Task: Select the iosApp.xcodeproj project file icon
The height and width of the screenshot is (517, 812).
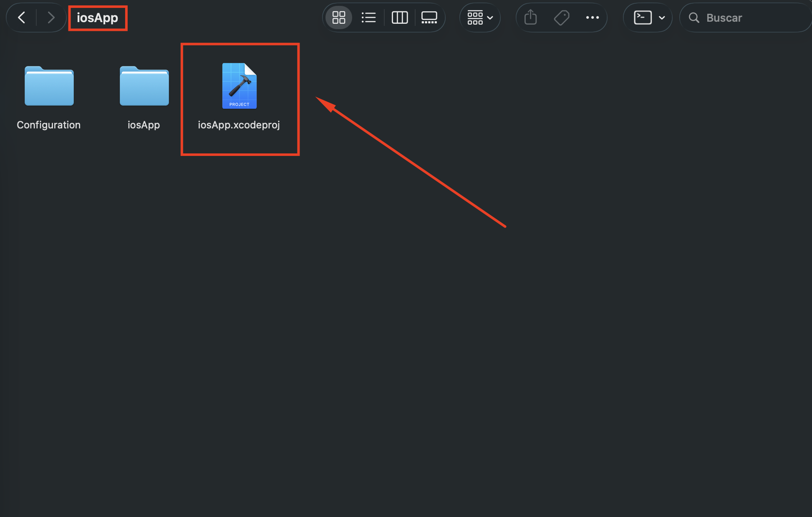Action: pos(240,86)
